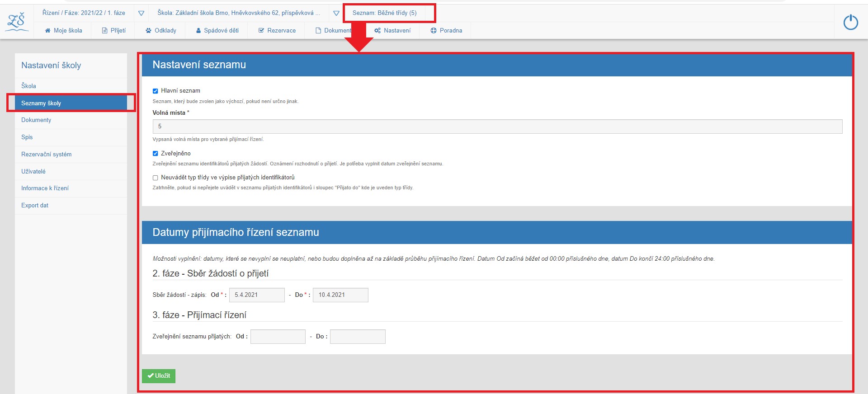
Task: Toggle the Hlavní seznam checkbox
Action: 155,91
